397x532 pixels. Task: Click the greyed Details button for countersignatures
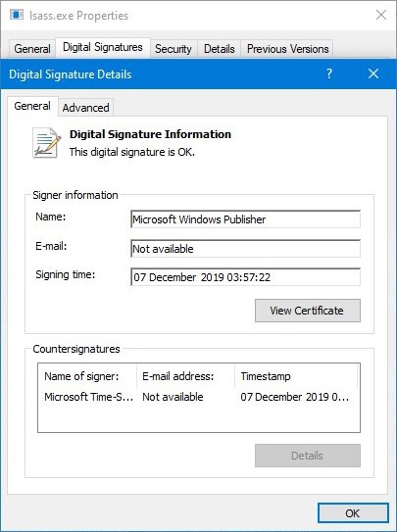point(308,456)
